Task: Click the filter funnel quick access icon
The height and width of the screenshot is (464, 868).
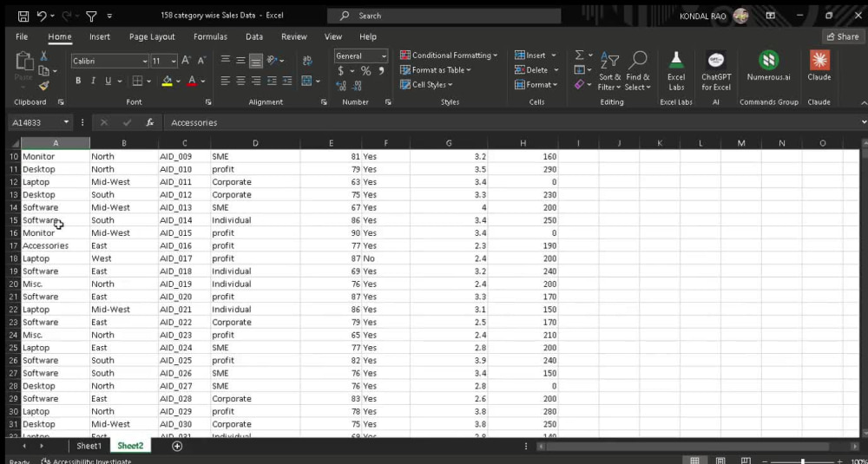Action: coord(91,16)
